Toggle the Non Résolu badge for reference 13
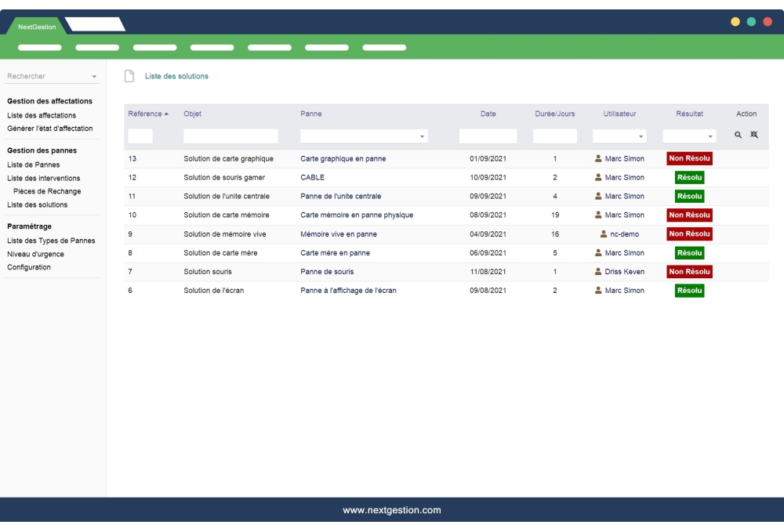The width and height of the screenshot is (784, 532). point(689,158)
